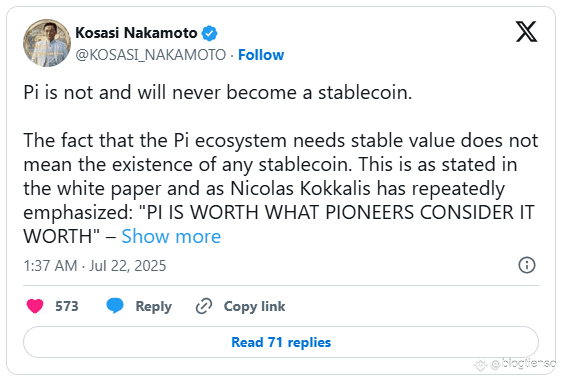
Task: Open Kosasi Nakamoto's profile picture
Action: click(47, 43)
